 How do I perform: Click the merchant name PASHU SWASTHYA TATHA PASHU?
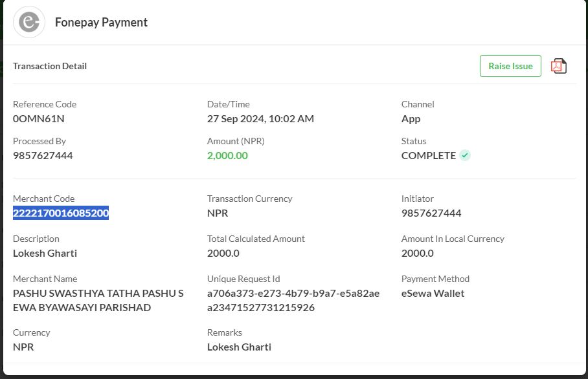tap(98, 300)
